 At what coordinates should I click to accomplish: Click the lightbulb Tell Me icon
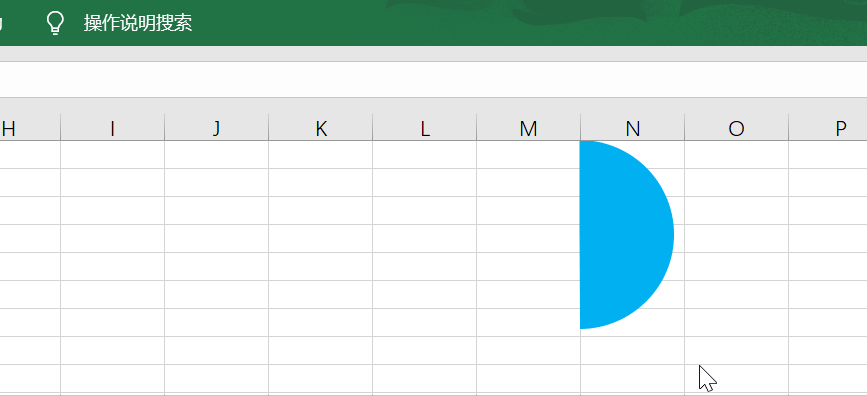pyautogui.click(x=55, y=23)
